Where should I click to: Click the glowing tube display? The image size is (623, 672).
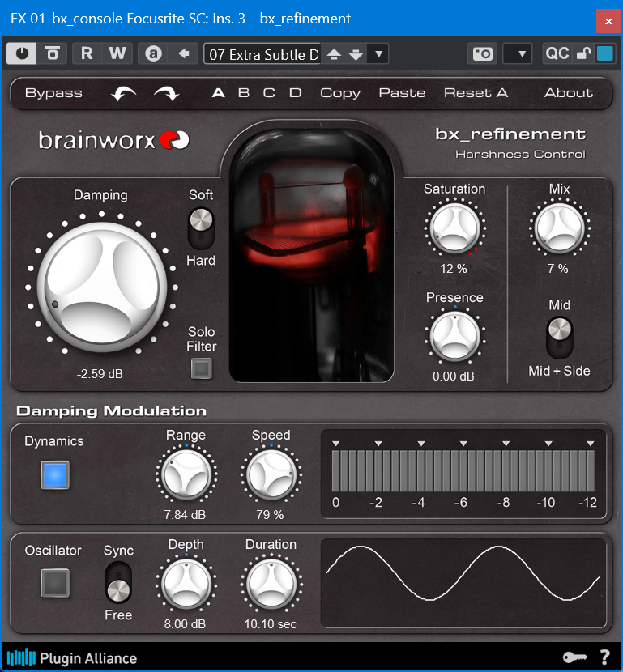(x=312, y=253)
